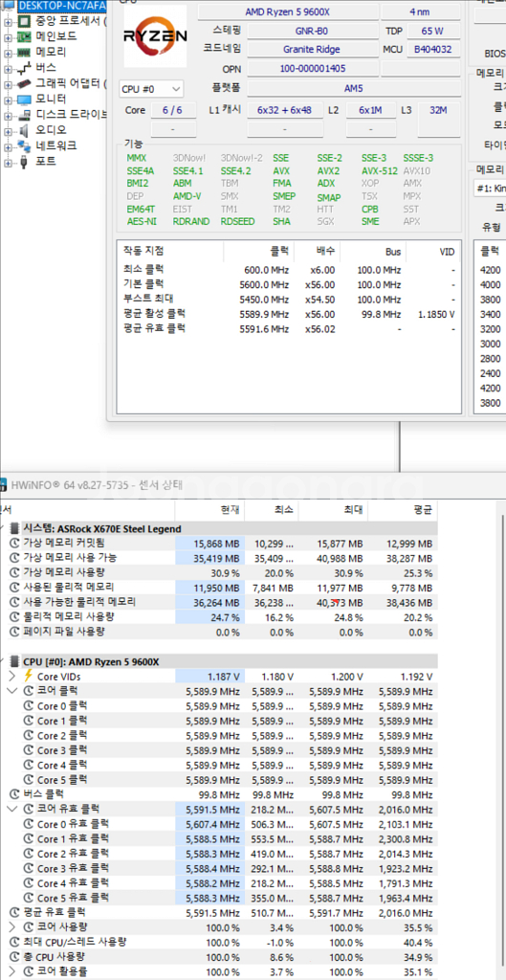The width and height of the screenshot is (506, 980).
Task: Click the B404032 MCU field
Action: pos(434,49)
